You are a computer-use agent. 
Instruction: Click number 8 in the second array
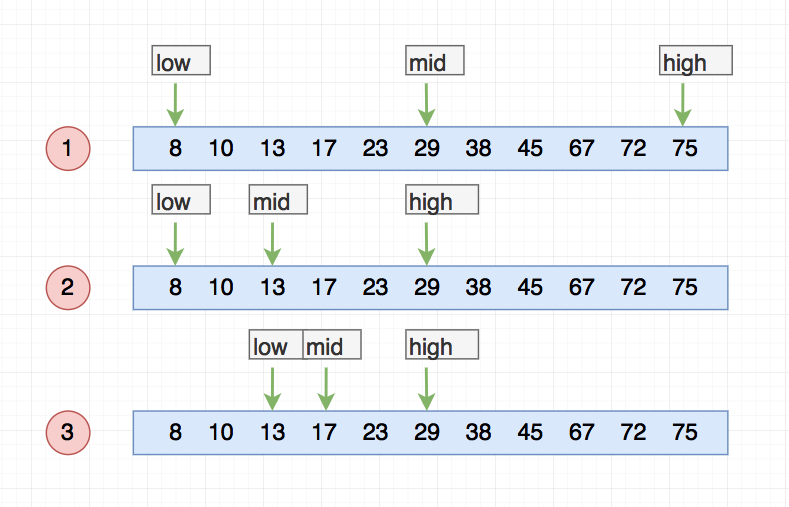click(x=175, y=288)
